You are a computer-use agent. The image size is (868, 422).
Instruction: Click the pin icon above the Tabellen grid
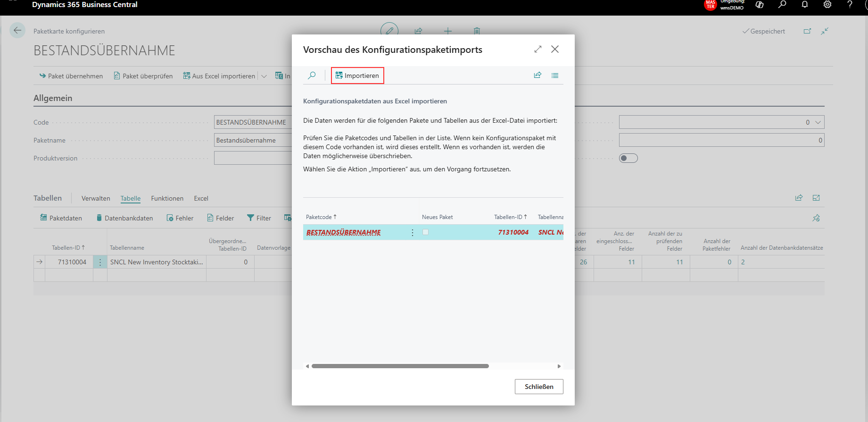click(x=816, y=218)
